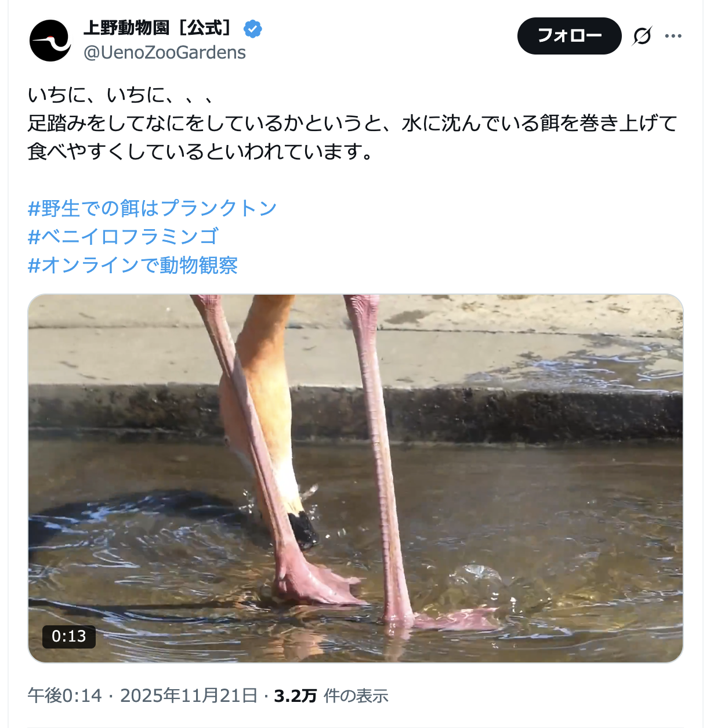Open hashtag #野生での餌はプランクトン

[x=153, y=208]
